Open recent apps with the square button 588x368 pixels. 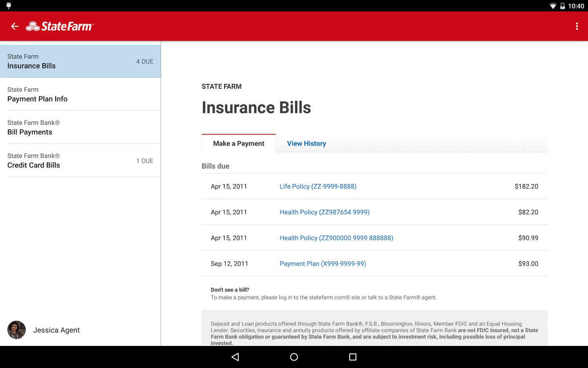pyautogui.click(x=352, y=357)
